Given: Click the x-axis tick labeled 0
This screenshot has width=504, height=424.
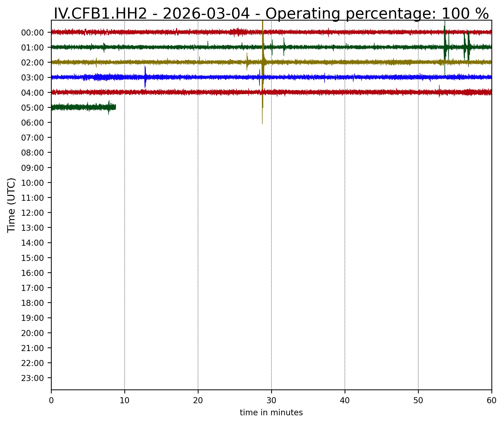Looking at the screenshot, I should 51,401.
